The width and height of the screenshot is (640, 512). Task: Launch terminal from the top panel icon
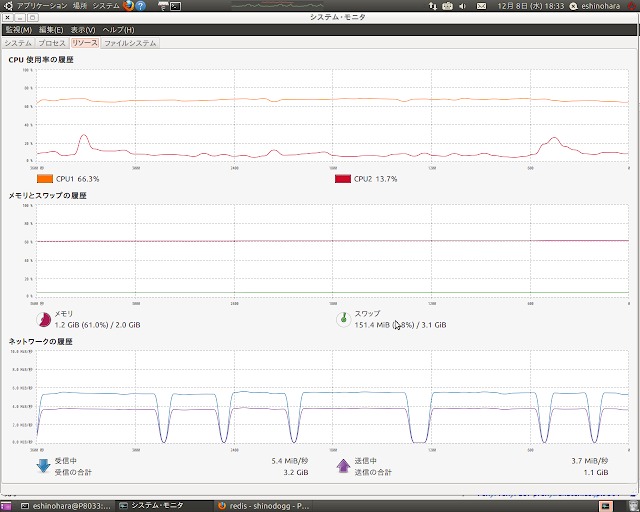pos(176,6)
